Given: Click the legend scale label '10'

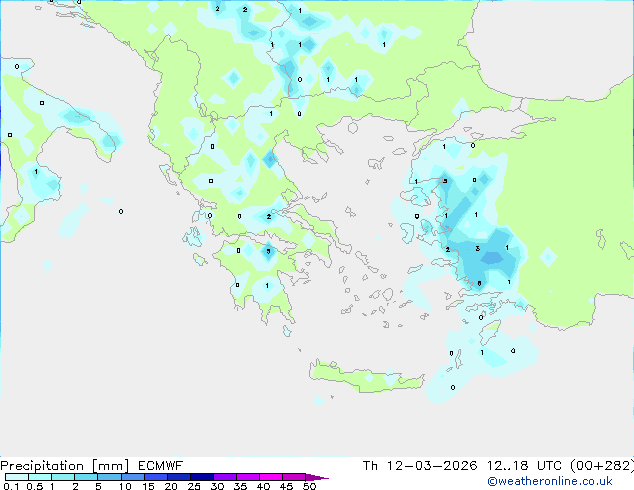Looking at the screenshot, I should point(125,486).
